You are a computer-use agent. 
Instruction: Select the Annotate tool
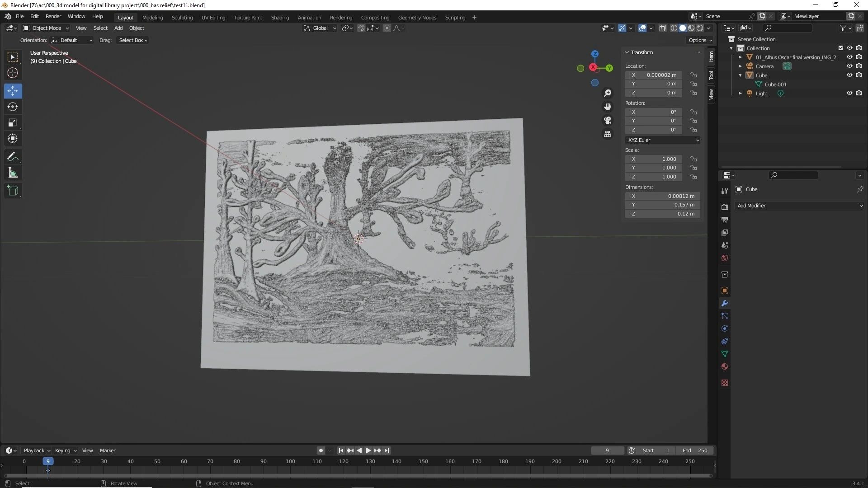coord(13,157)
